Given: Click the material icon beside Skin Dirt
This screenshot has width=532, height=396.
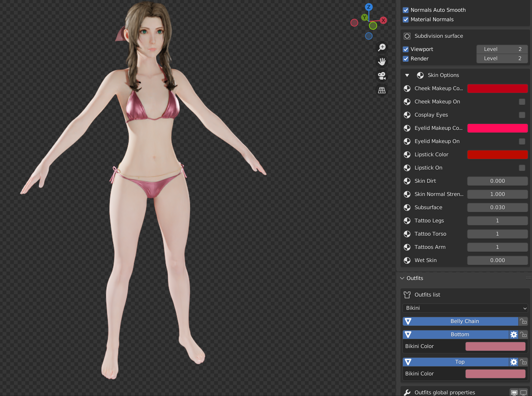Looking at the screenshot, I should click(407, 181).
